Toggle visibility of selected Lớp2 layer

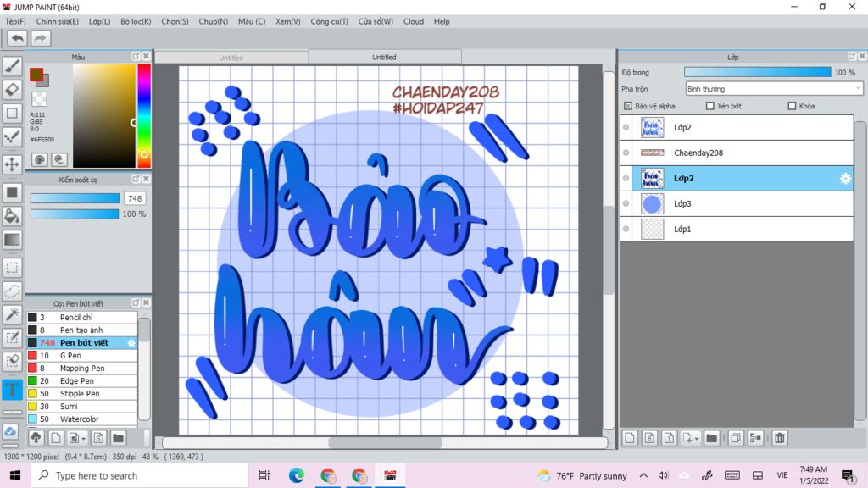pos(626,178)
